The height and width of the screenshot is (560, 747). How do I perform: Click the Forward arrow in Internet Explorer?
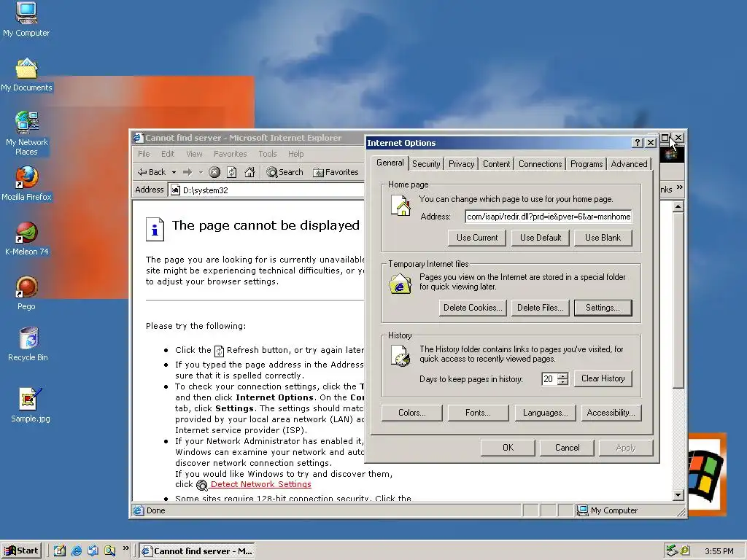(x=187, y=172)
